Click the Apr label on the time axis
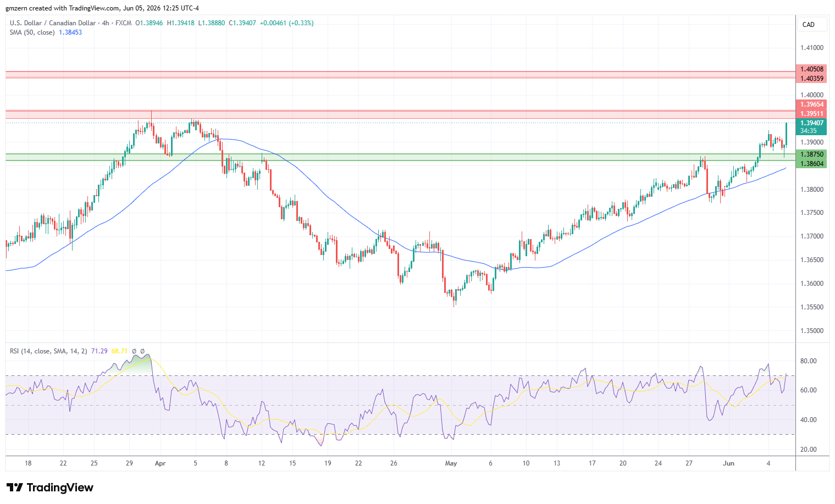This screenshot has height=504, width=835. point(161,463)
